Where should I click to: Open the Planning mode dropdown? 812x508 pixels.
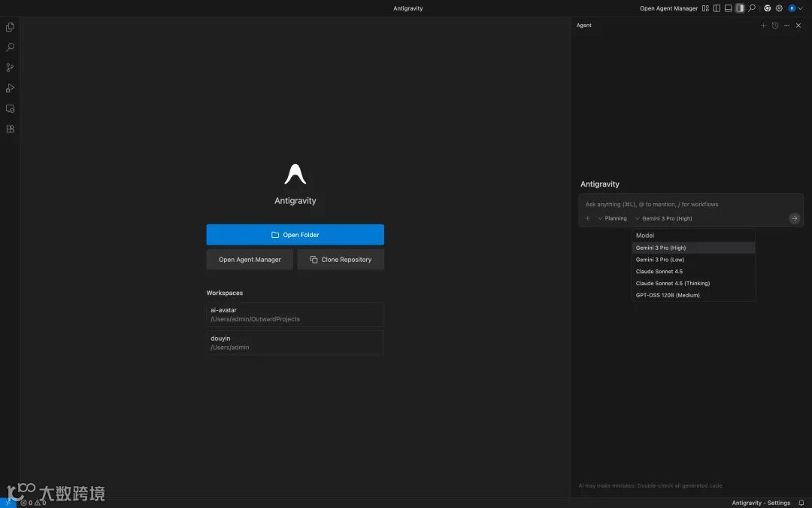point(612,218)
